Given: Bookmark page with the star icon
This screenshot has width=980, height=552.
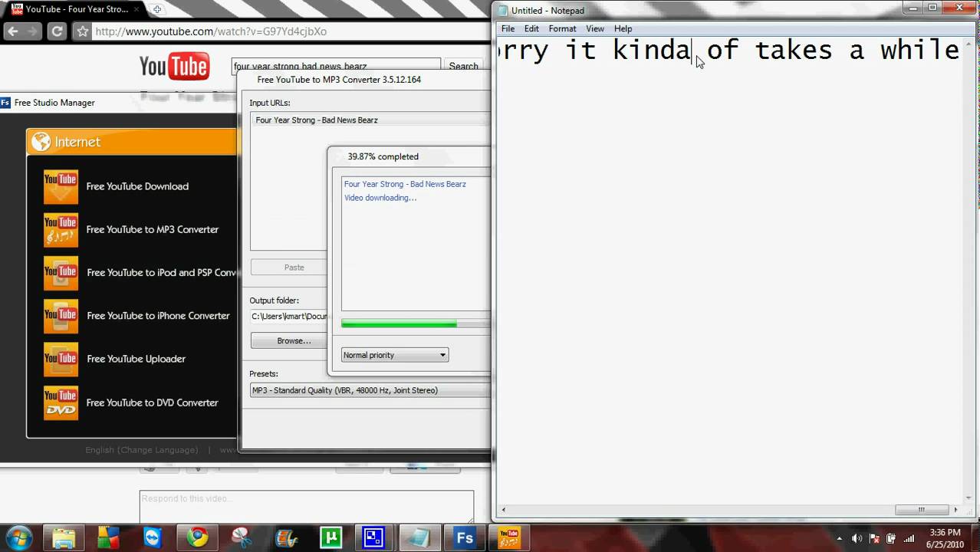Looking at the screenshot, I should pos(82,31).
